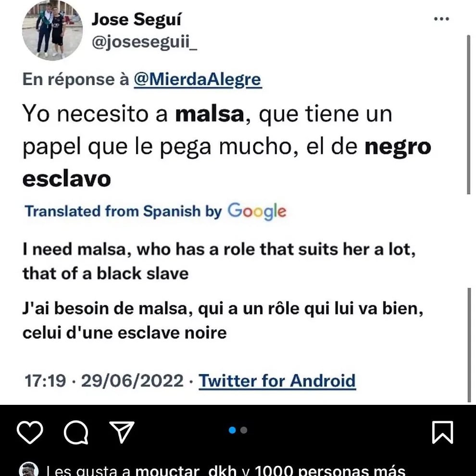476x476 pixels.
Task: Click the 17:19 · 29/06/2022 timestamp
Action: coord(104,381)
